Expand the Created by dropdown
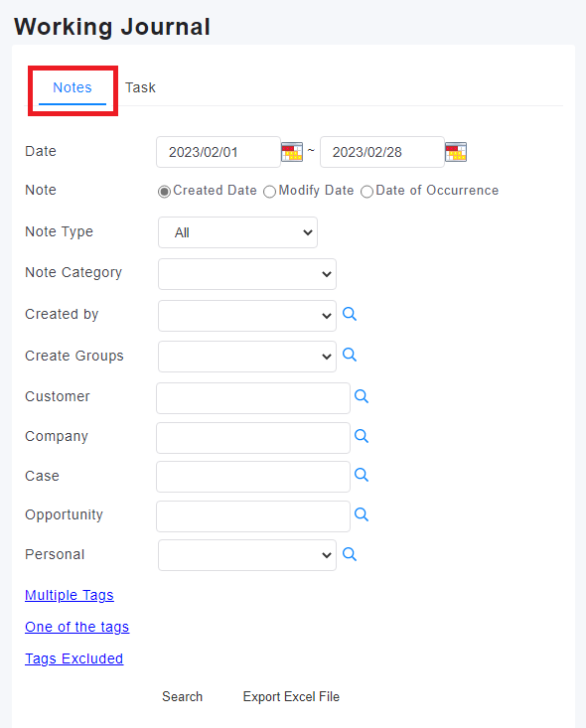This screenshot has width=586, height=728. point(247,316)
